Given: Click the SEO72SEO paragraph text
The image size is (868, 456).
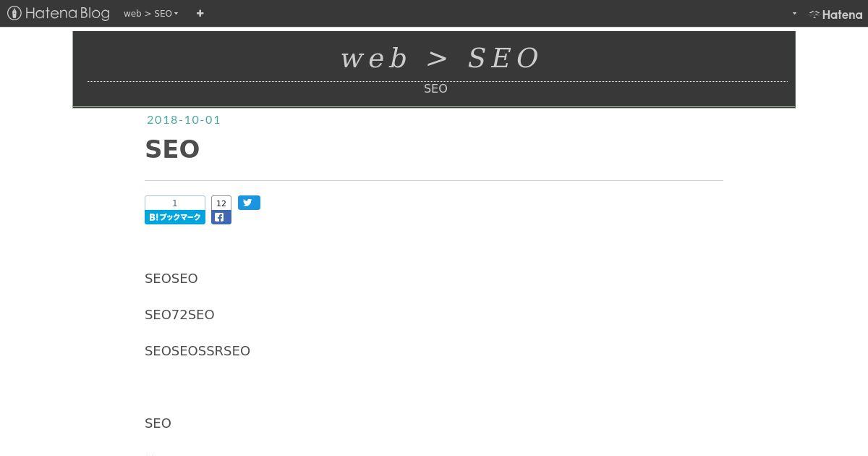Looking at the screenshot, I should coord(179,315).
